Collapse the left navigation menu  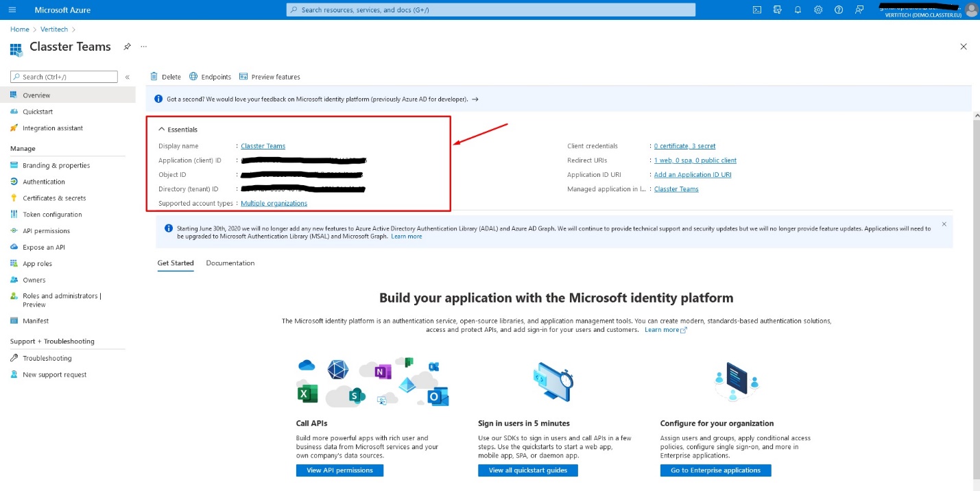127,77
